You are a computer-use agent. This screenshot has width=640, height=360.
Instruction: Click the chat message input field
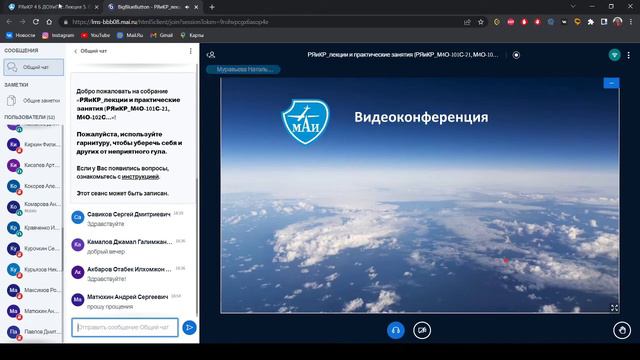pyautogui.click(x=125, y=327)
